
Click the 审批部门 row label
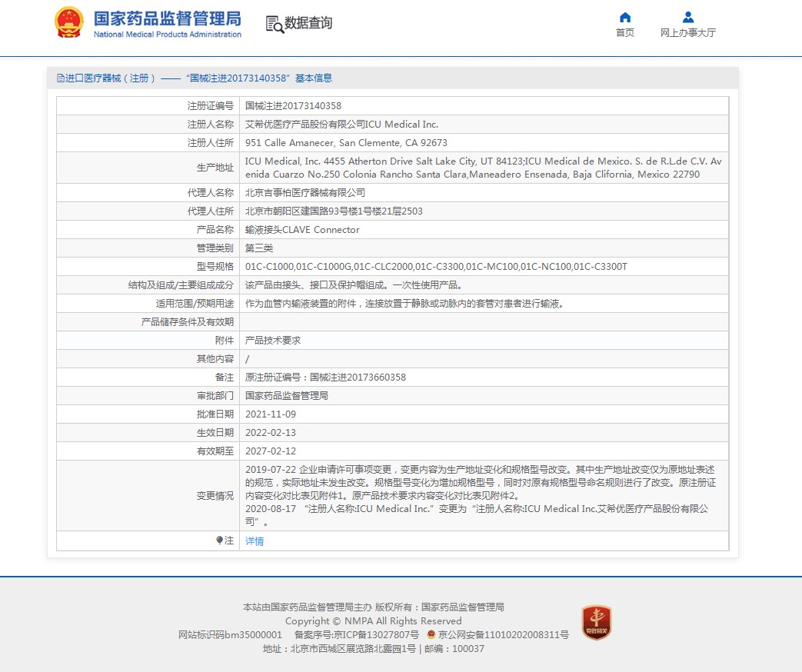215,395
